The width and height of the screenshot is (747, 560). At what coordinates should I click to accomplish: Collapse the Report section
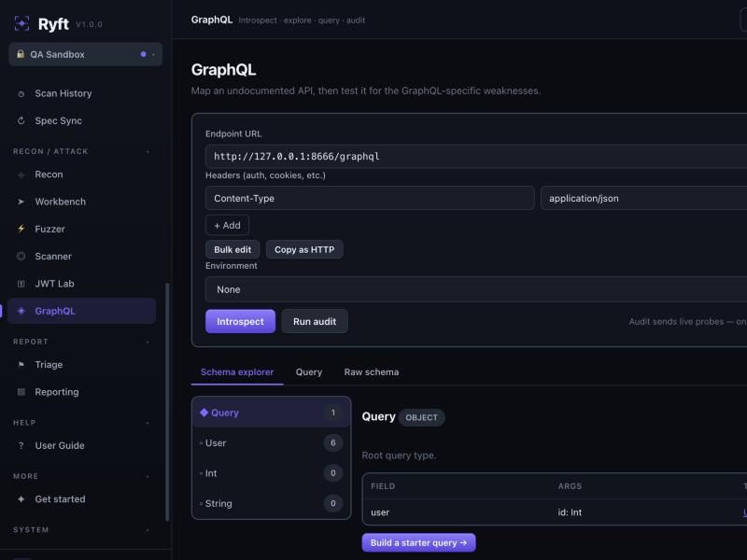coord(148,342)
